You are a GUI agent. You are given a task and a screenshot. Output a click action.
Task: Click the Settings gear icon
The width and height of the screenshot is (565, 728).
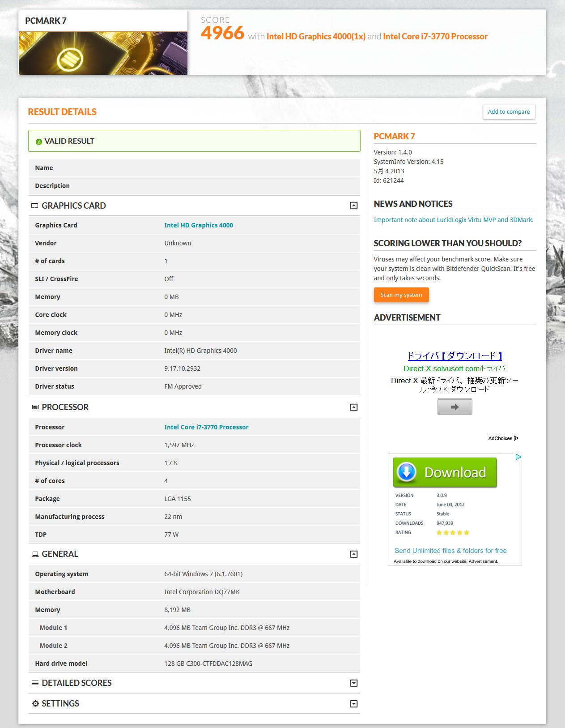(35, 704)
